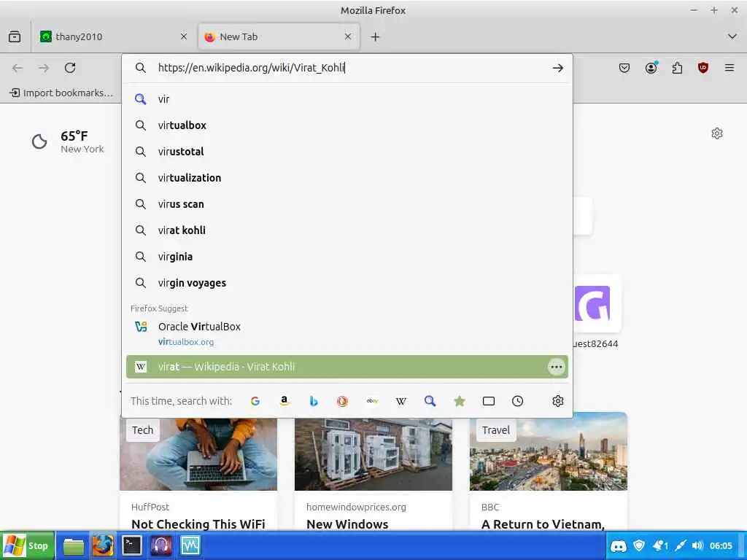This screenshot has height=560, width=747.
Task: Go to the typed address with arrow
Action: point(558,68)
